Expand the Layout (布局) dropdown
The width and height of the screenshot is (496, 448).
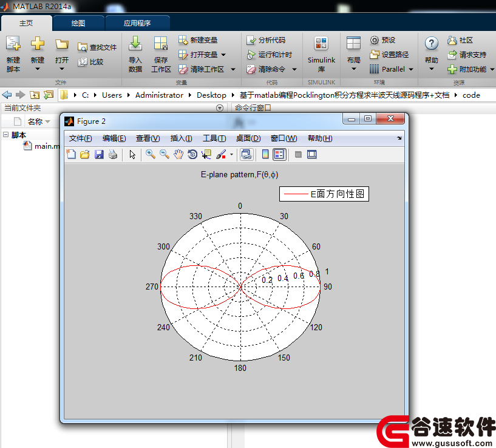coord(354,69)
